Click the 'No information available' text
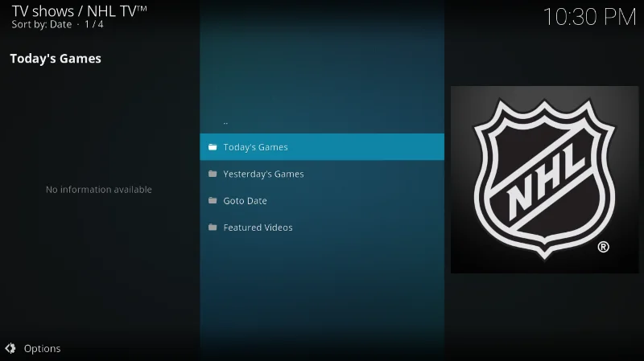The height and width of the screenshot is (361, 644). [x=98, y=190]
